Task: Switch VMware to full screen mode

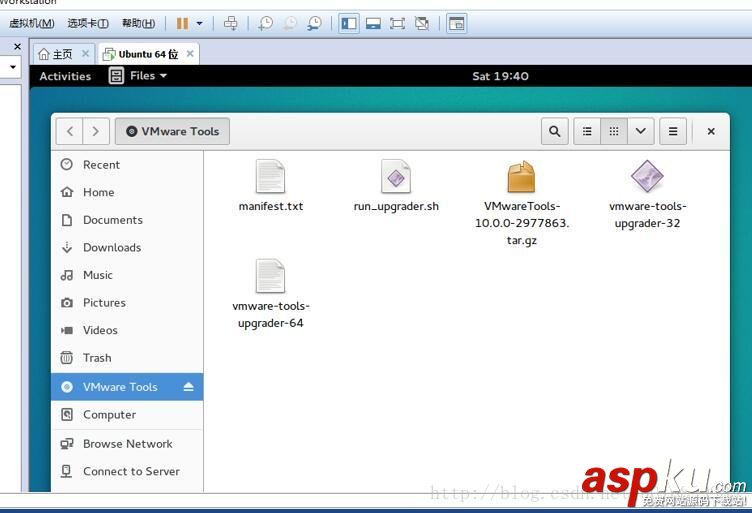Action: point(397,23)
